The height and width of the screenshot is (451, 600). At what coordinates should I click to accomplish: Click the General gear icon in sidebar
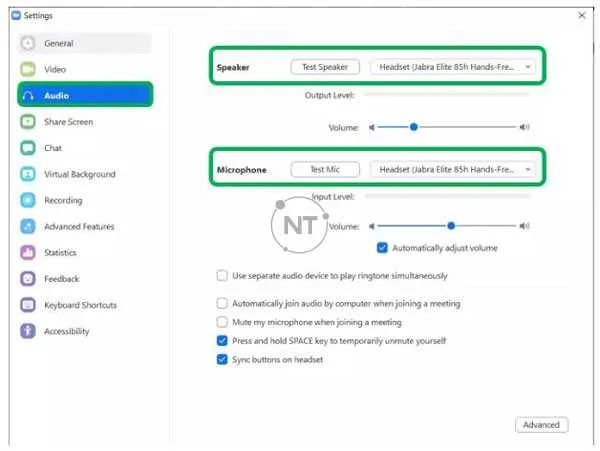(x=28, y=44)
